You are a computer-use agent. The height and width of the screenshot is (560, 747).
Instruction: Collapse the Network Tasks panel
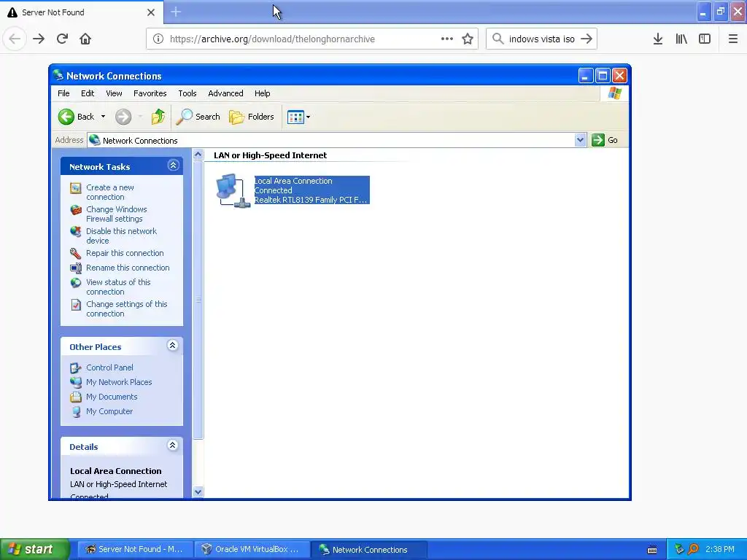click(x=173, y=166)
